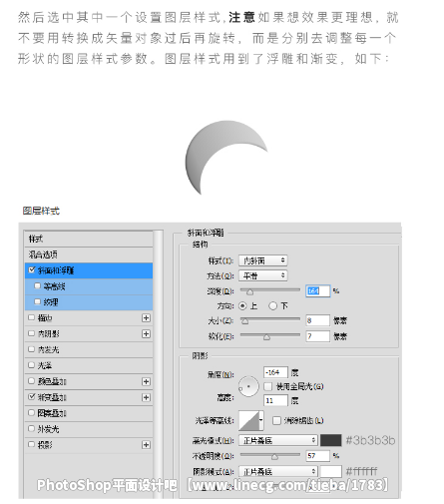The height and width of the screenshot is (504, 444).
Task: Click the 大小 slider track
Action: 270,319
